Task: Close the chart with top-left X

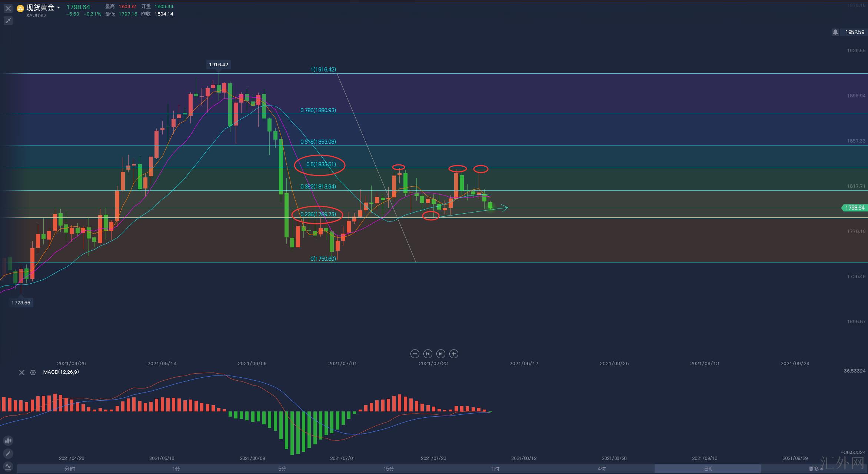Action: [8, 8]
